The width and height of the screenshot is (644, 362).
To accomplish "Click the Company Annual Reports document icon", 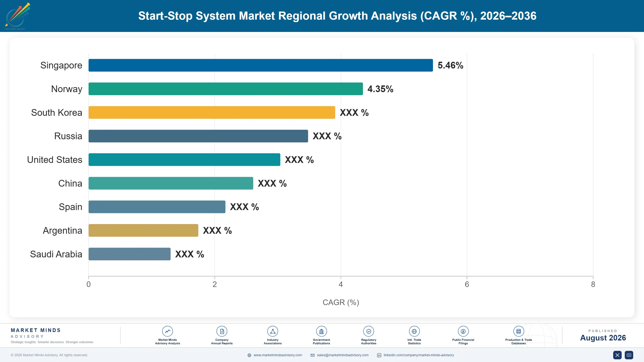I will click(222, 331).
